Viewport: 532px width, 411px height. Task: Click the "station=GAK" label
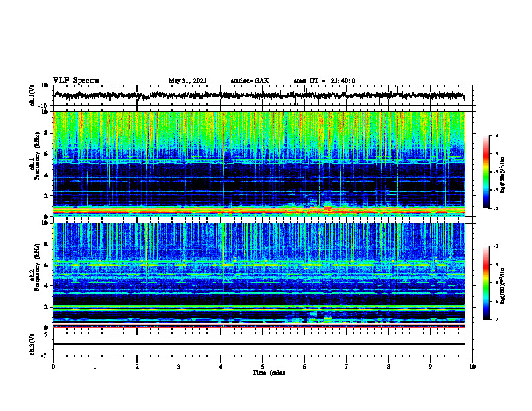click(250, 81)
